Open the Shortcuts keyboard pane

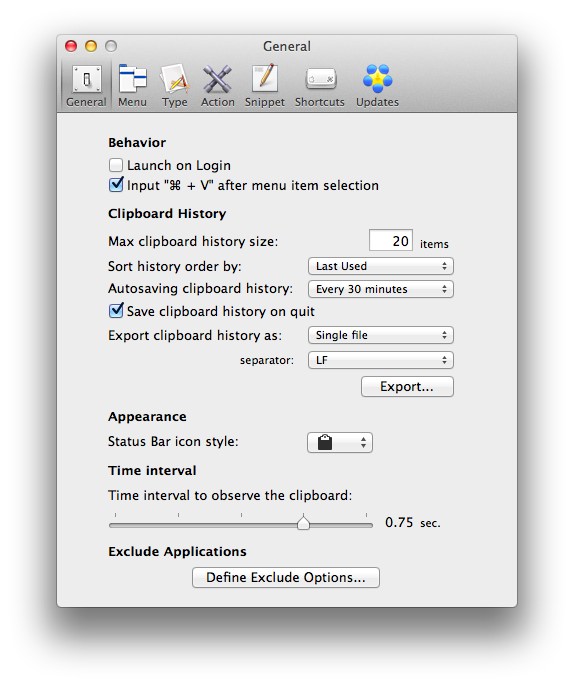pyautogui.click(x=319, y=86)
